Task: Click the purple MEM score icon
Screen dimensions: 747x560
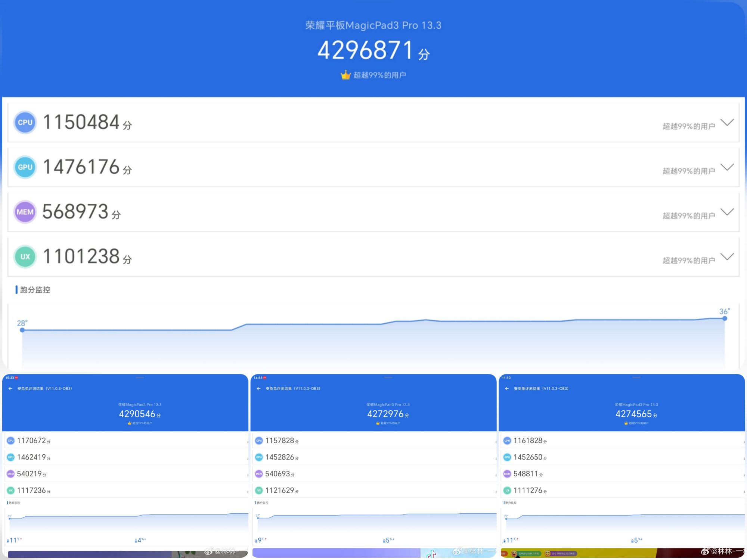Action: [x=25, y=212]
